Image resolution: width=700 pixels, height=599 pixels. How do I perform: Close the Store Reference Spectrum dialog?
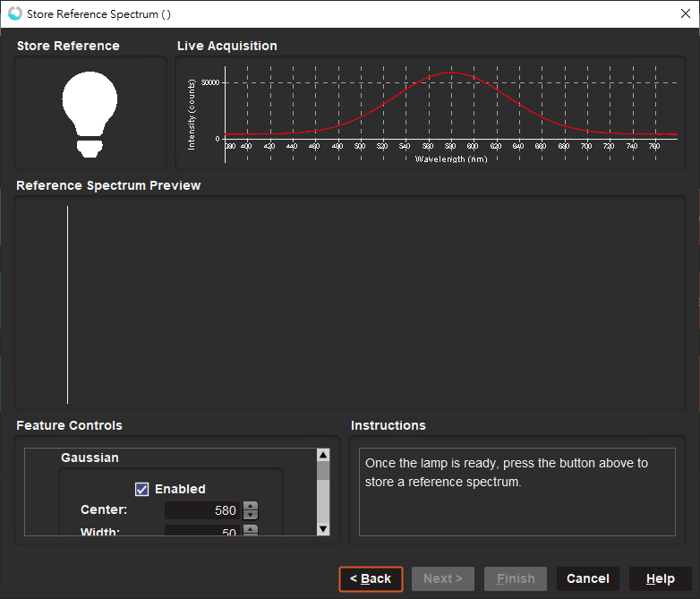click(685, 13)
